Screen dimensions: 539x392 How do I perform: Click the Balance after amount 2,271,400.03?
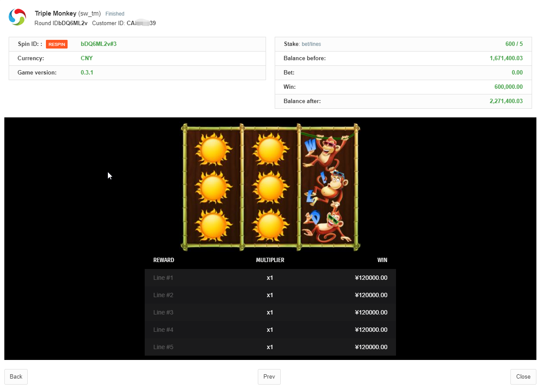pos(506,101)
